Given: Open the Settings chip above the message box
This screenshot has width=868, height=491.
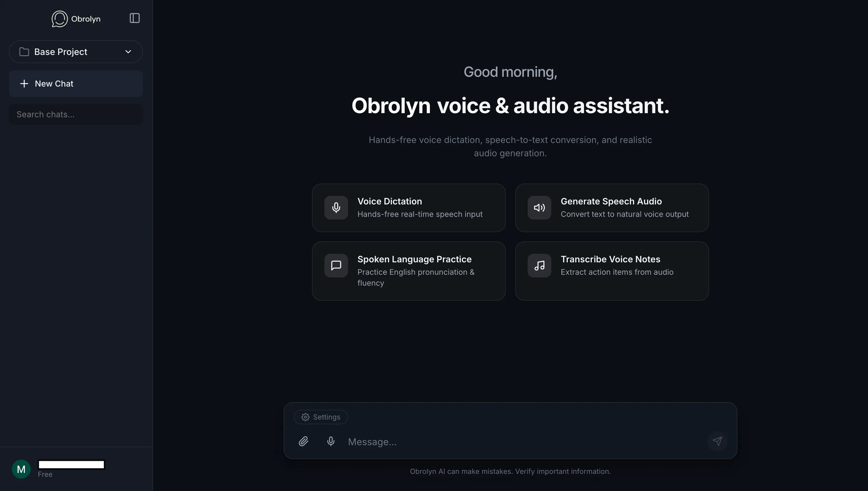Looking at the screenshot, I should [321, 417].
